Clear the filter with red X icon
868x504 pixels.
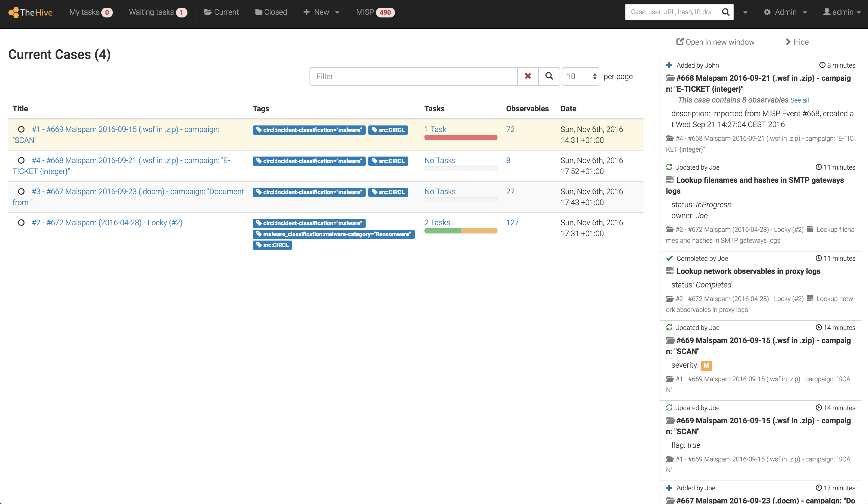pyautogui.click(x=528, y=76)
